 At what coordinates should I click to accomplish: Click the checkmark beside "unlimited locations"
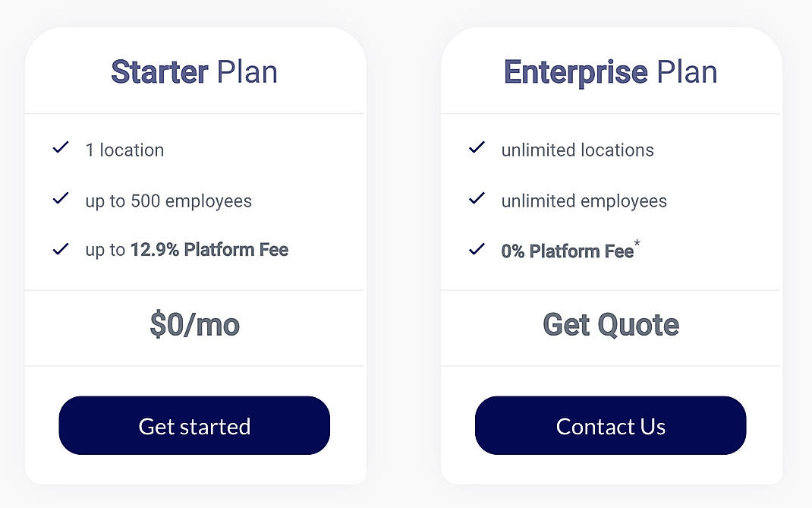(x=477, y=148)
